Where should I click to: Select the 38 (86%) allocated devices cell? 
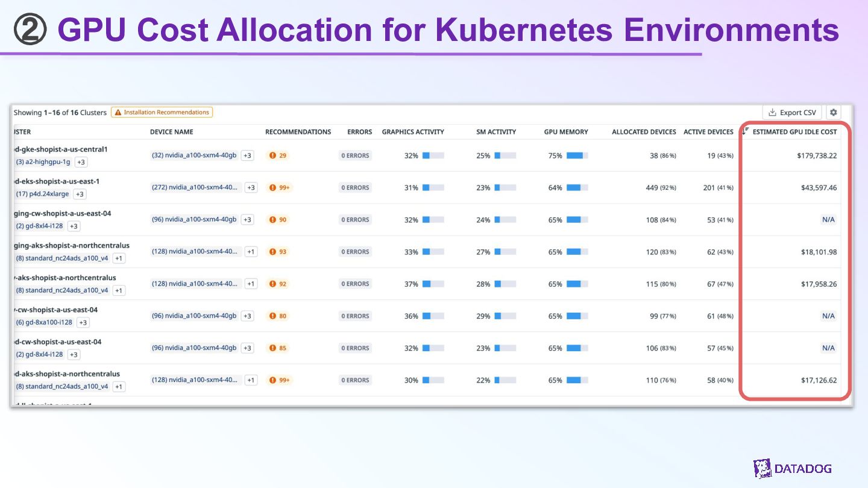[663, 155]
